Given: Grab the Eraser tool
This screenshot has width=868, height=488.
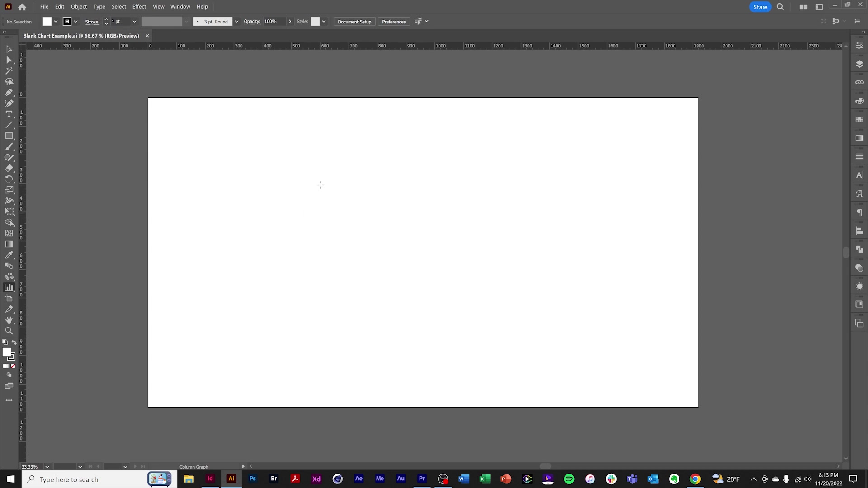Looking at the screenshot, I should pyautogui.click(x=9, y=168).
